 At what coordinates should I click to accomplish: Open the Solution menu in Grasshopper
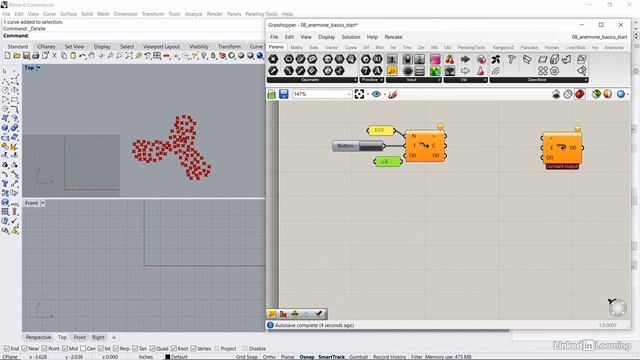click(351, 37)
